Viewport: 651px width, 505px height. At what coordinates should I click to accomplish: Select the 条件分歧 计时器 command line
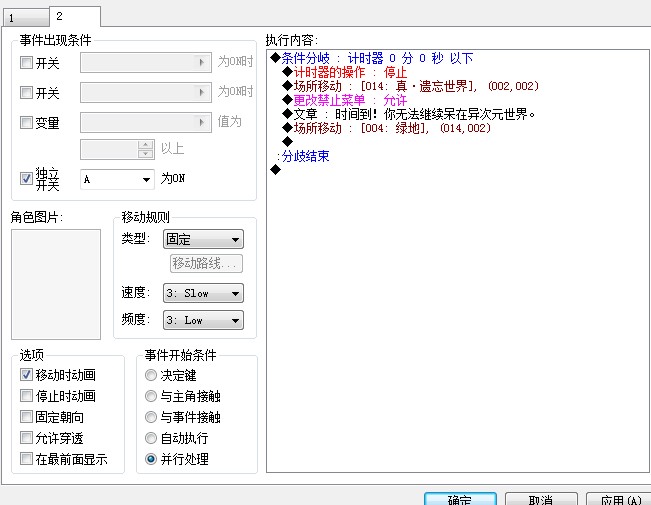tap(372, 58)
